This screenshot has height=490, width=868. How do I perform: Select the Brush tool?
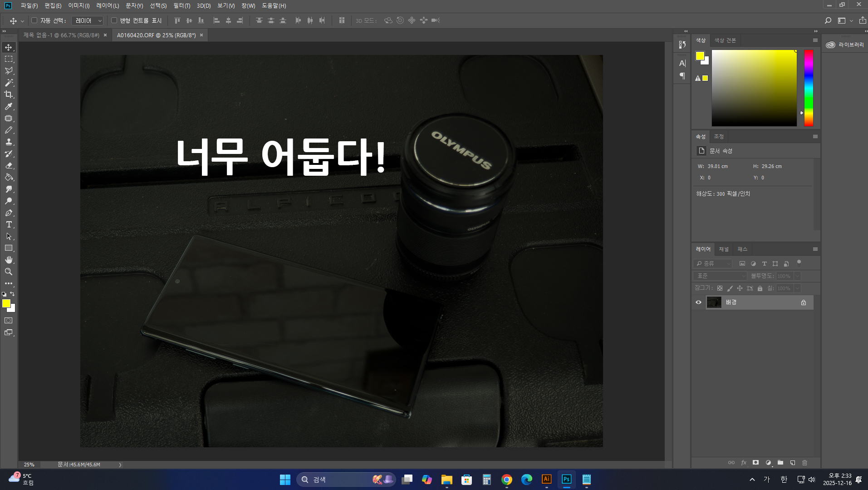click(9, 130)
